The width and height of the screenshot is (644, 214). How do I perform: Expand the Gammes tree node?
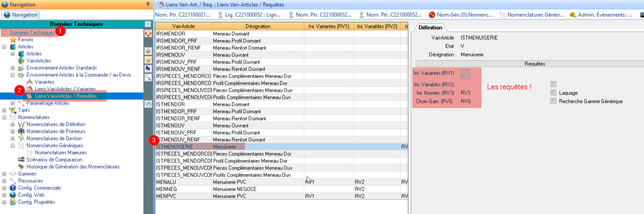pos(4,174)
